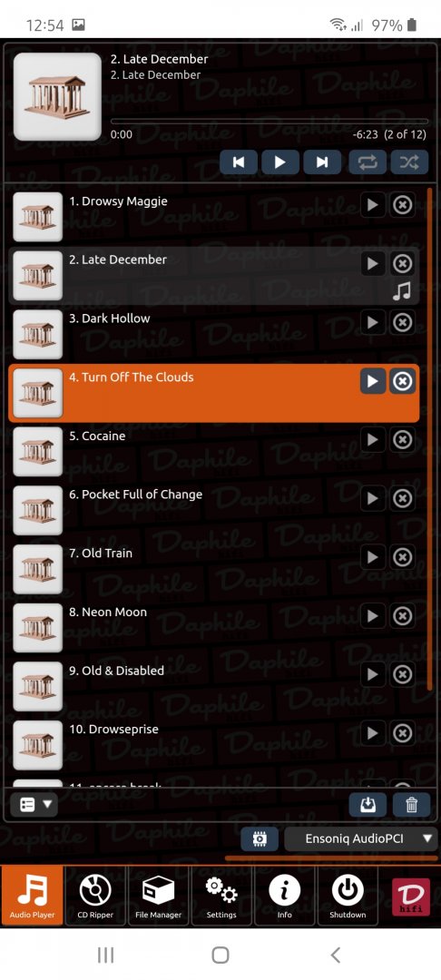Toggle shuffle mode
441x980 pixels.
(x=410, y=162)
